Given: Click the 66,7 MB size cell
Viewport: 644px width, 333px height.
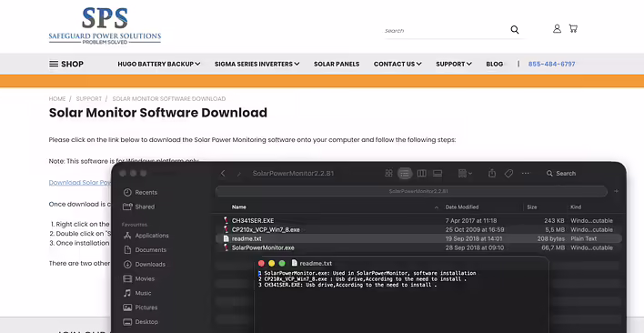Looking at the screenshot, I should click(553, 247).
